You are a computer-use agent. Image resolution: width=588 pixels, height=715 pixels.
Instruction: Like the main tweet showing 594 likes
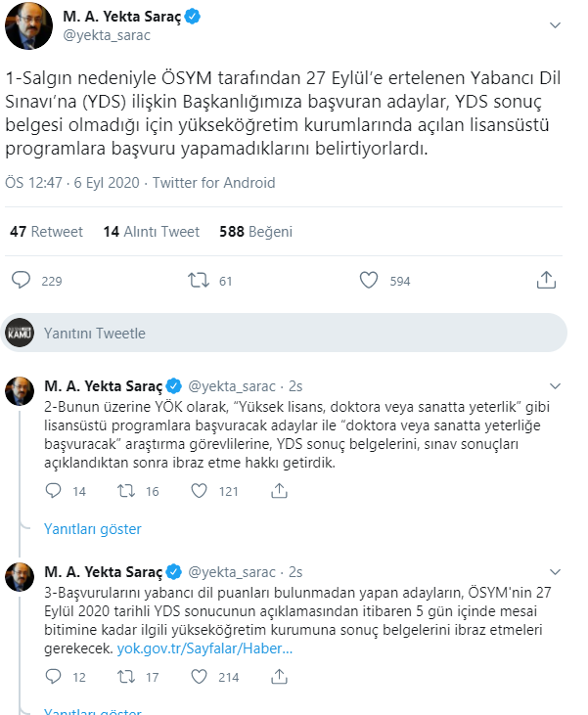(x=369, y=280)
